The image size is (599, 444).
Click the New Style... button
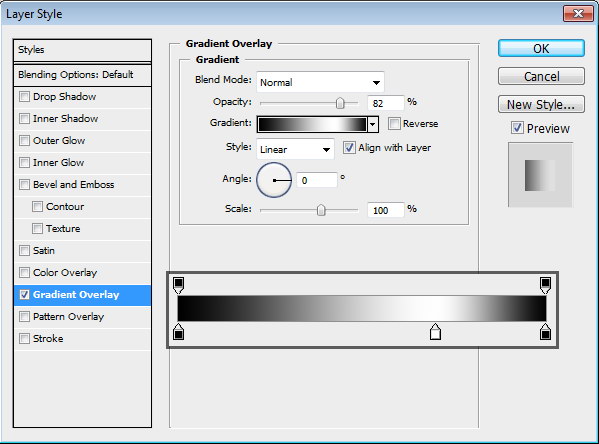[541, 104]
